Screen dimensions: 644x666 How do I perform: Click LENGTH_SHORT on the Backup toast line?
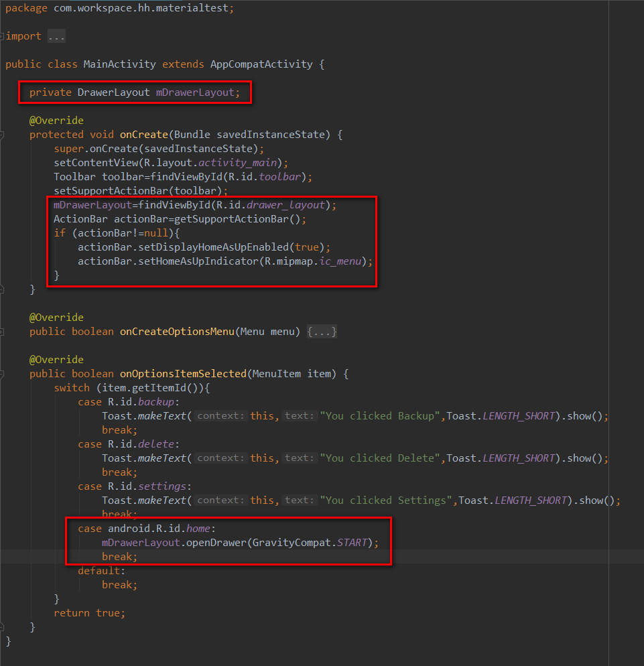click(x=519, y=416)
